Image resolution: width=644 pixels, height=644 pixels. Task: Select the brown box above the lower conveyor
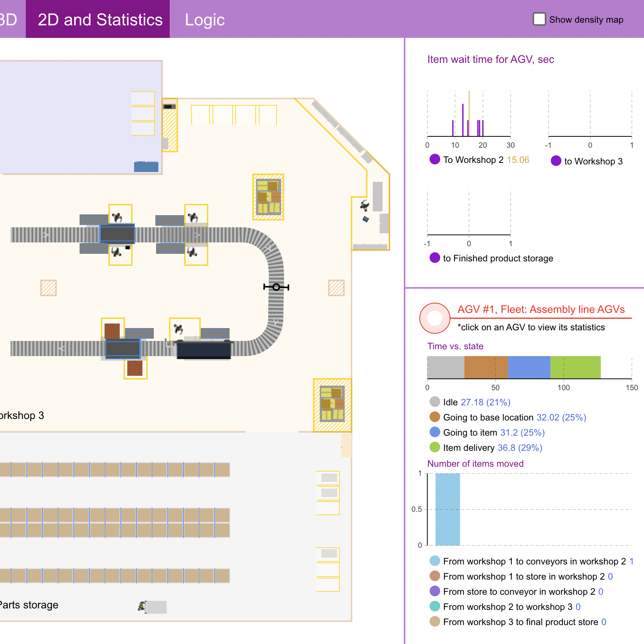112,330
